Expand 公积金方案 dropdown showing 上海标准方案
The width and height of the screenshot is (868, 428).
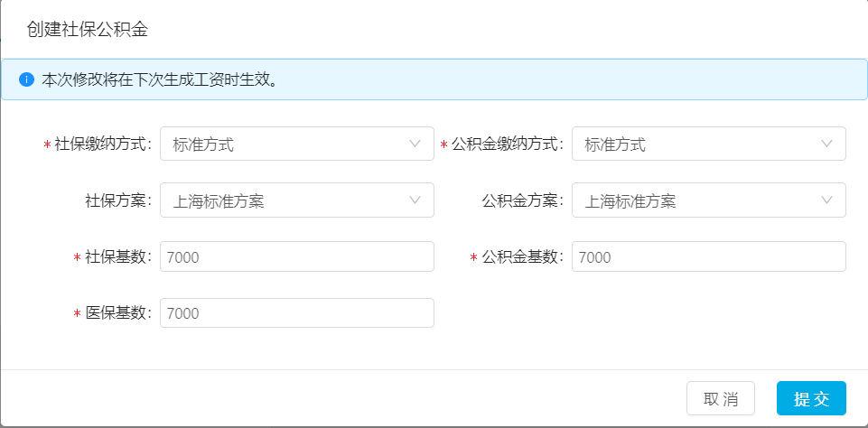click(x=708, y=200)
